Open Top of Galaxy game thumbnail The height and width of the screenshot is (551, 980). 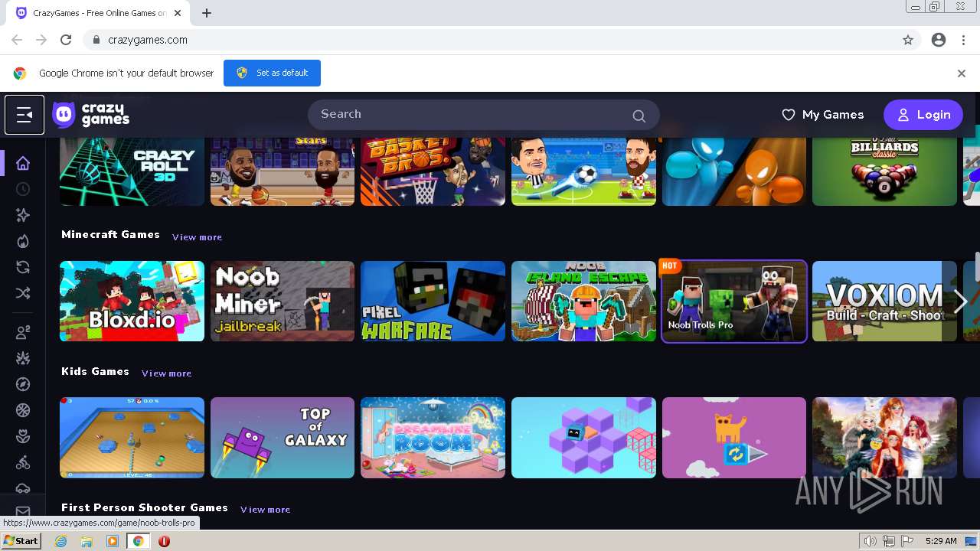point(283,438)
